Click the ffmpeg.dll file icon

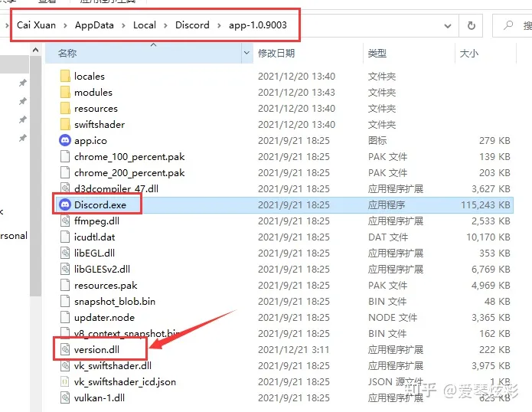pos(65,221)
